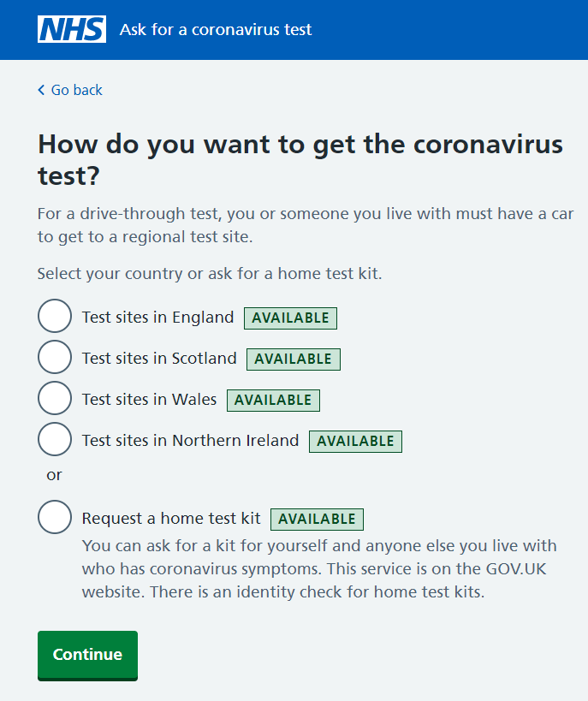Click the word 'or' between options

54,475
